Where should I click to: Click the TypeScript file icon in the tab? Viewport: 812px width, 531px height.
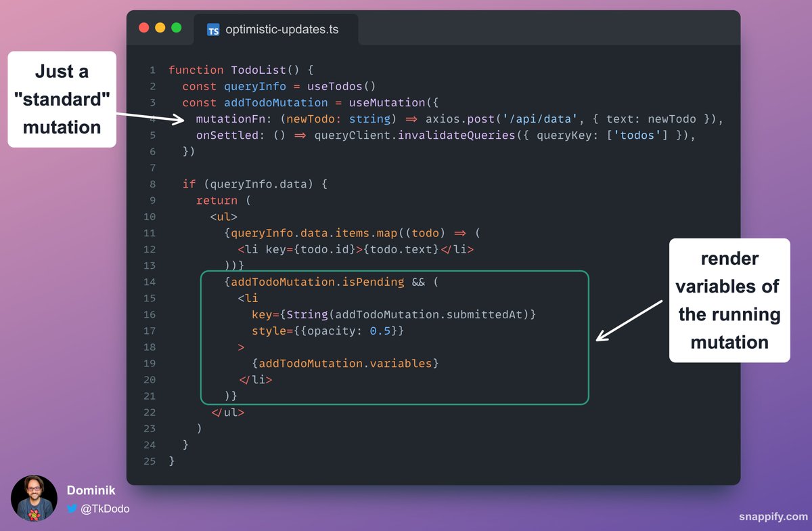coord(213,30)
